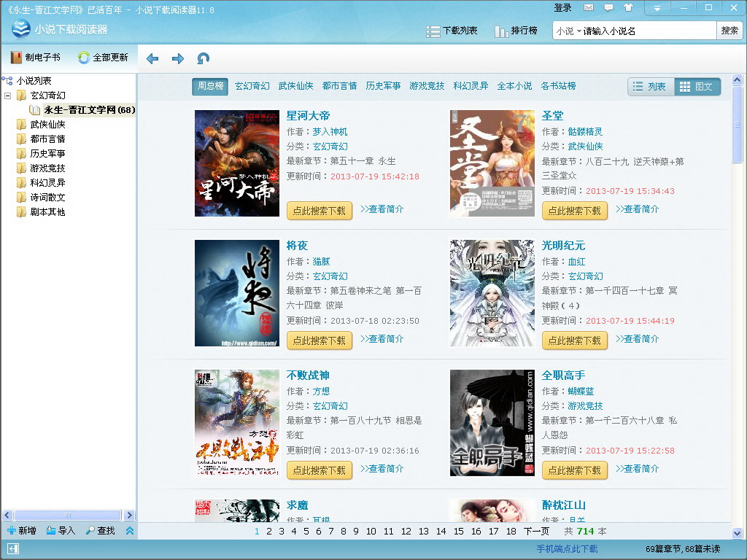
Task: Click the 将夜 book cover thumbnail
Action: coord(237,293)
